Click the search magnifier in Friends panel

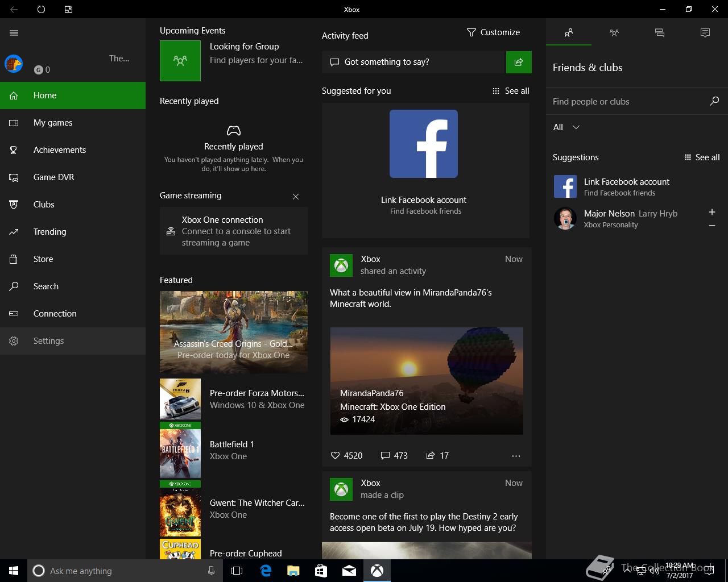click(x=714, y=101)
